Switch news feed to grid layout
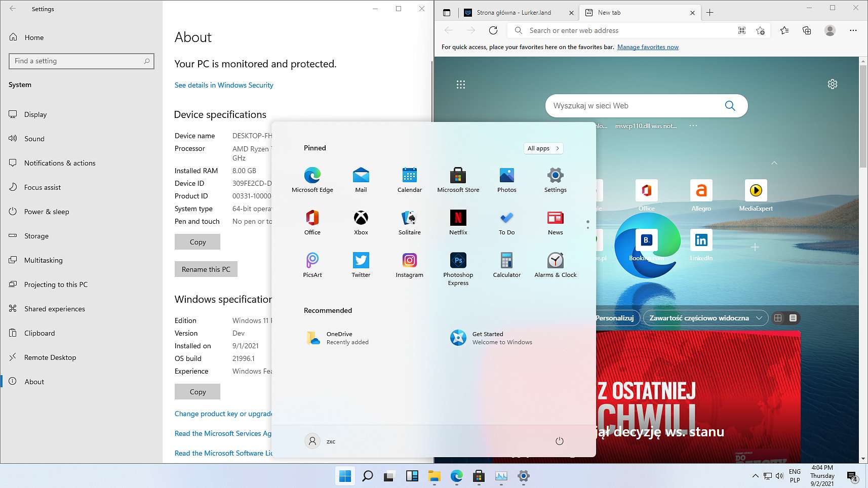The width and height of the screenshot is (868, 488). (778, 318)
